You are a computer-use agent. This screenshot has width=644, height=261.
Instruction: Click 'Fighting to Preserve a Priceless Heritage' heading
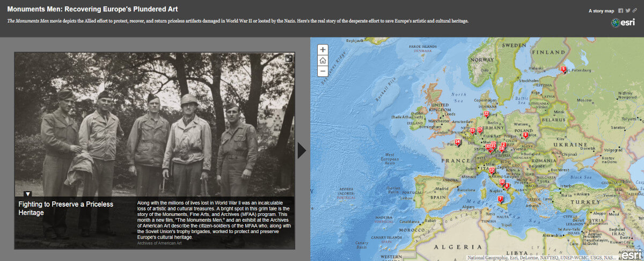[67, 208]
